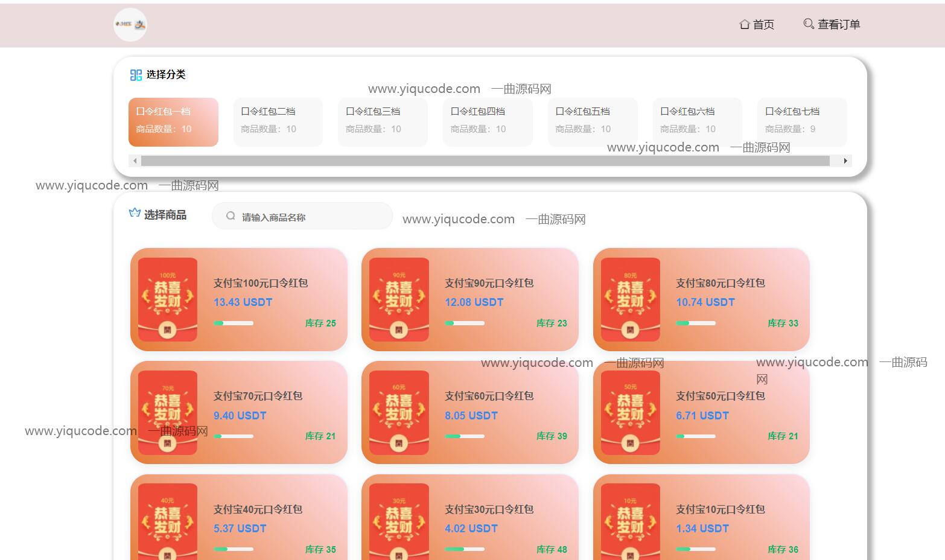Click the search icon in product search box
945x560 pixels.
click(x=231, y=216)
